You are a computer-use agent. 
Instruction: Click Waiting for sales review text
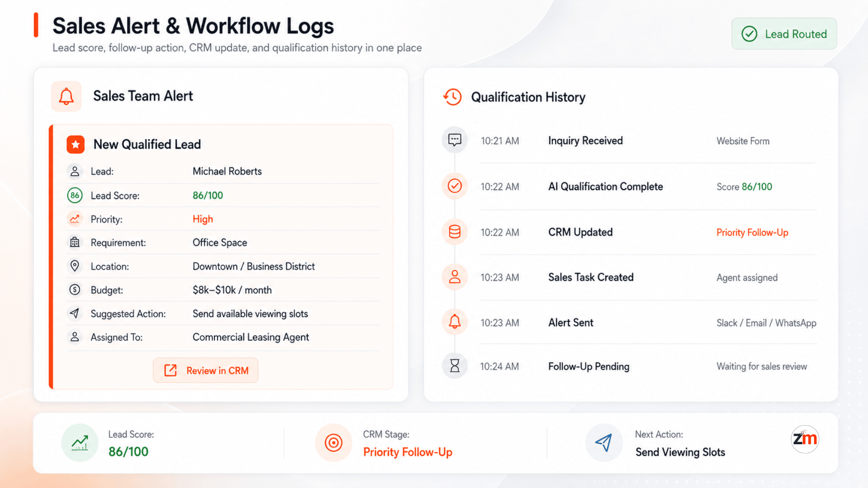(762, 366)
